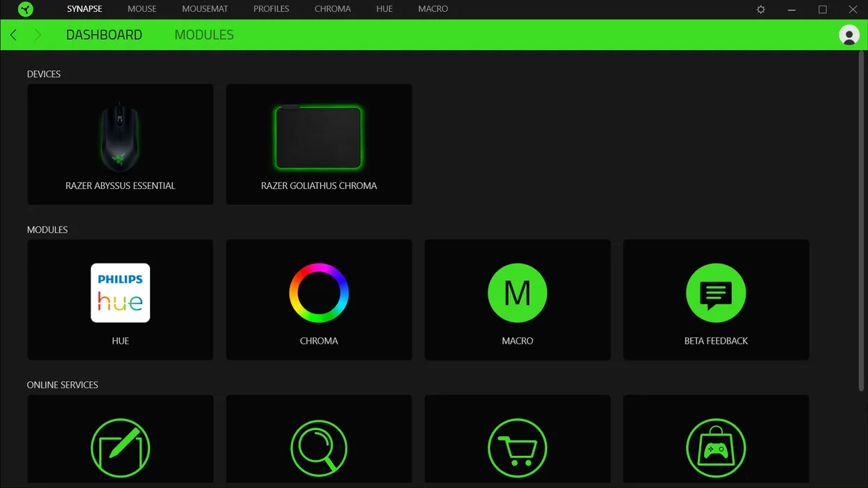Open the Razer Abyssus Essential mouse device

(x=120, y=144)
